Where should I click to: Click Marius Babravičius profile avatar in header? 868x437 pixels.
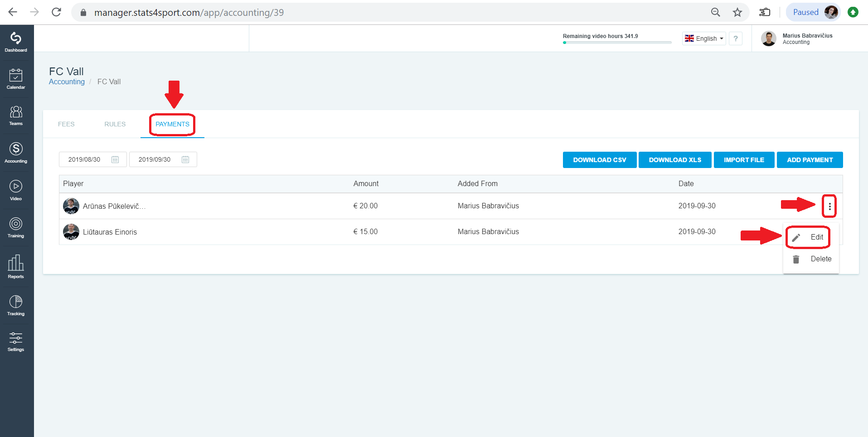pyautogui.click(x=769, y=38)
